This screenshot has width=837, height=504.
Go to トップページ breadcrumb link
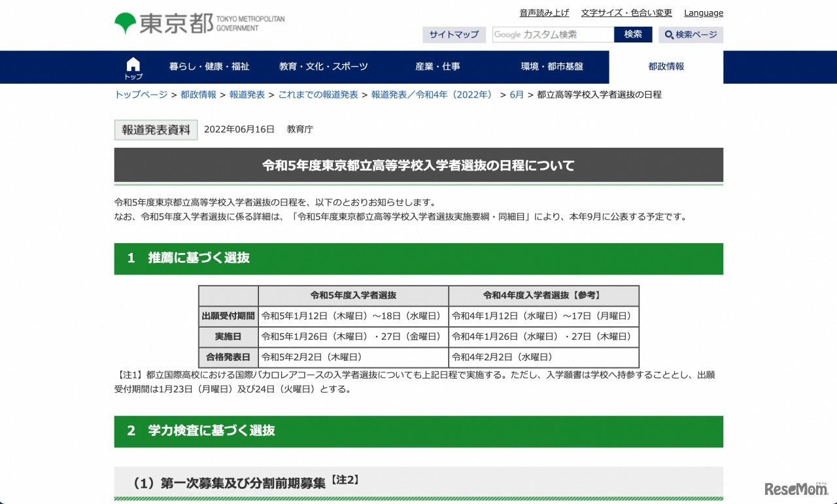pos(141,95)
